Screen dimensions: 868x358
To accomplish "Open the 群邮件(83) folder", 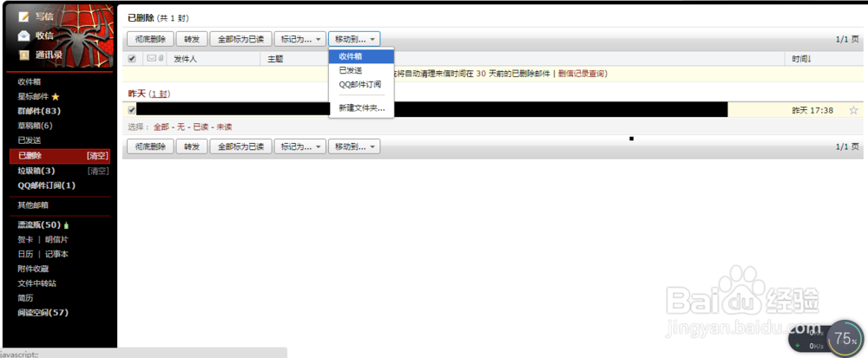I will 39,111.
